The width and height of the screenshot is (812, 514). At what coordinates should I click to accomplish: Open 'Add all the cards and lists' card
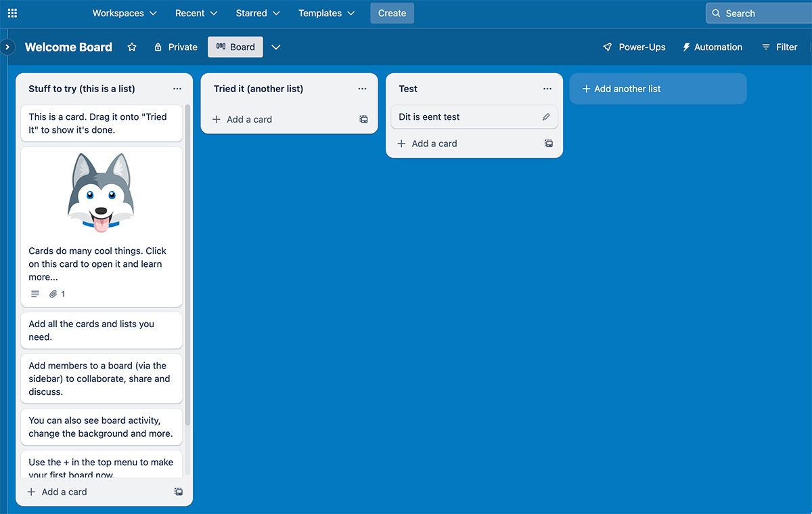click(x=101, y=330)
